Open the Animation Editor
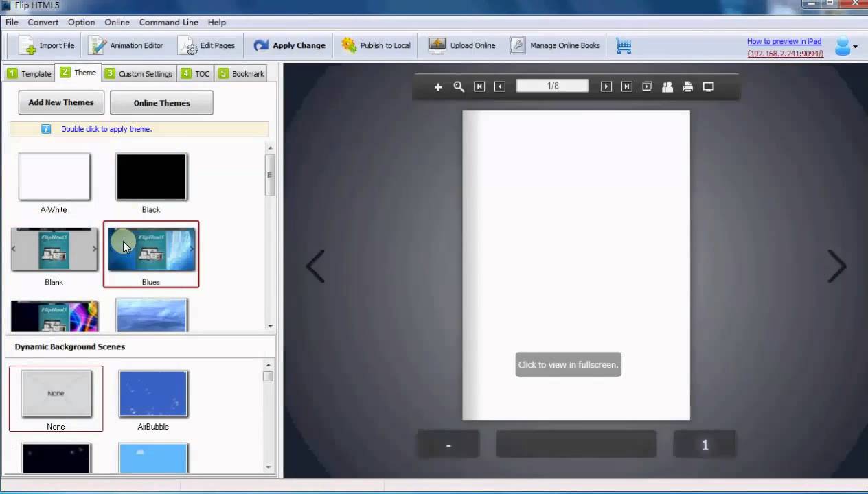 pyautogui.click(x=126, y=45)
